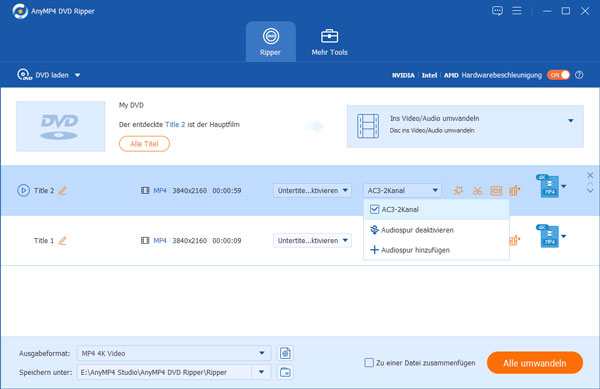600x389 pixels.
Task: Click the Speichern unter path field
Action: tap(165, 372)
